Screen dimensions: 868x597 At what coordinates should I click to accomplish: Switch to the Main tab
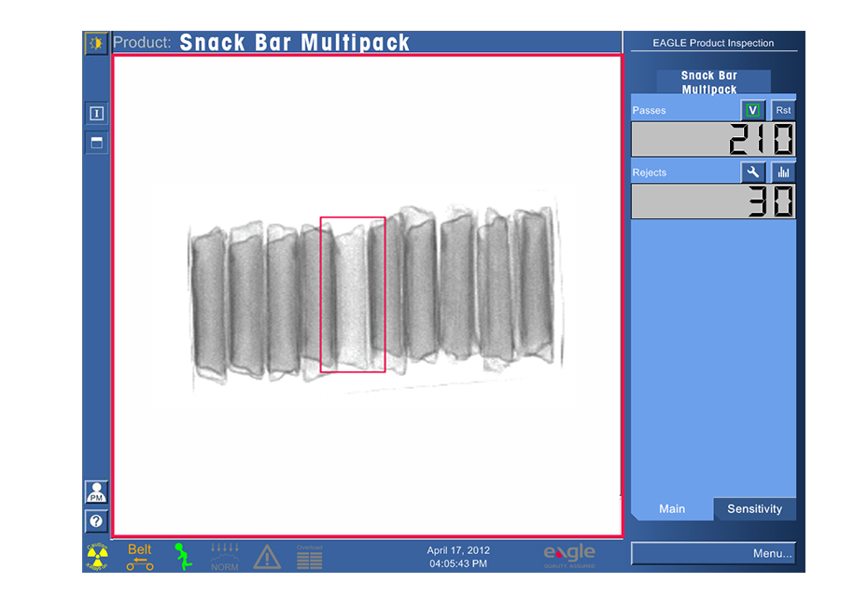pyautogui.click(x=672, y=509)
